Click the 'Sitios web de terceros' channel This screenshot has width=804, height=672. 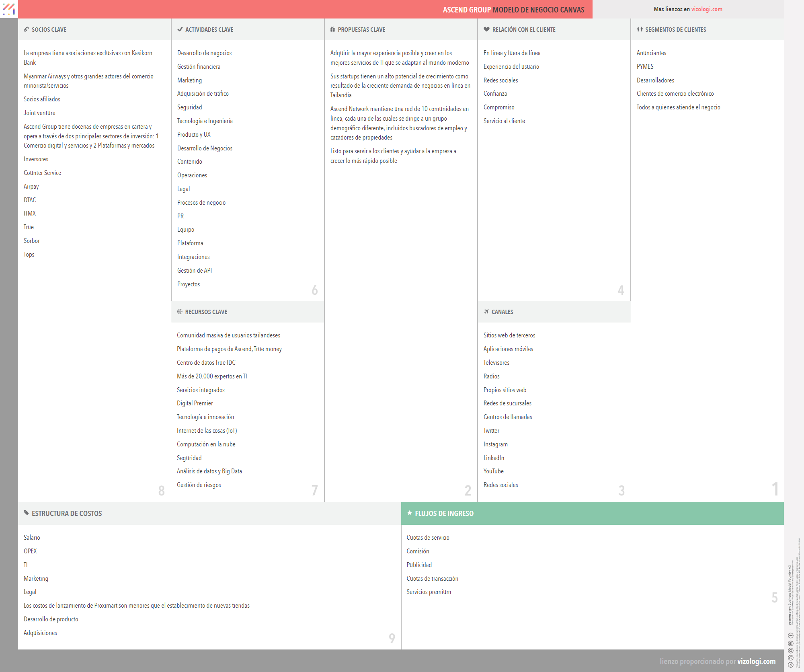point(509,335)
